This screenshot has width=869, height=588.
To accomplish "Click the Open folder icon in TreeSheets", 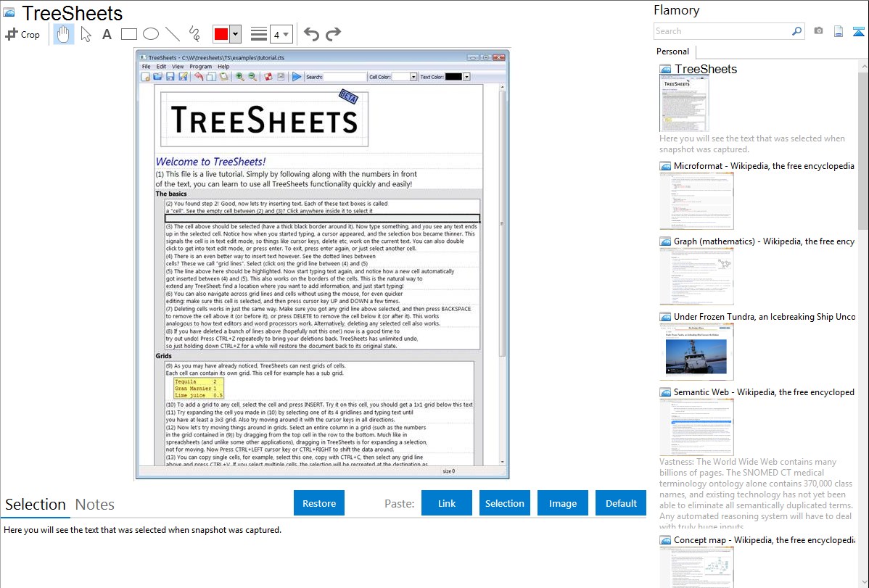I will click(158, 77).
